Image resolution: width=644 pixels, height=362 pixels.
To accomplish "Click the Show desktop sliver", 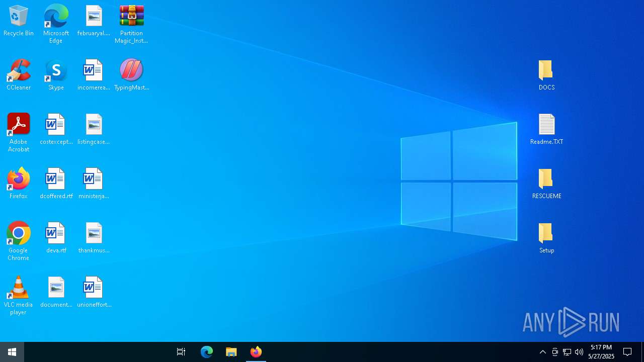I will point(642,352).
